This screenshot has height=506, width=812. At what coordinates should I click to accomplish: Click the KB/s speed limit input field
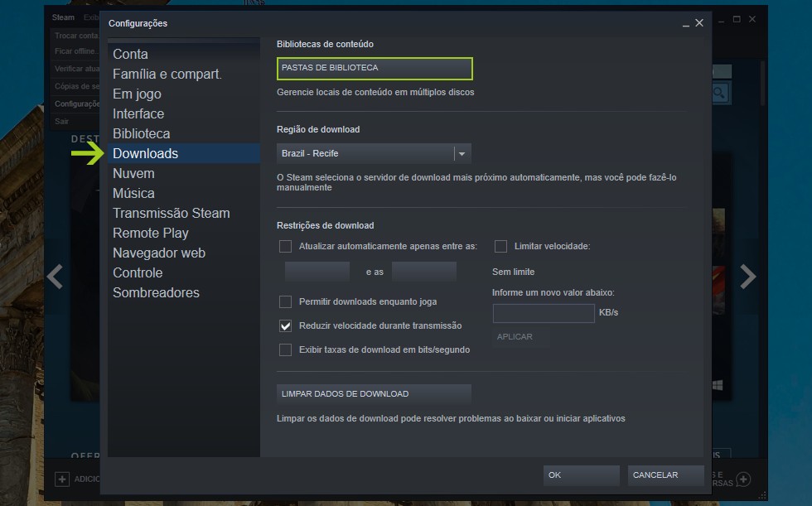pyautogui.click(x=544, y=313)
